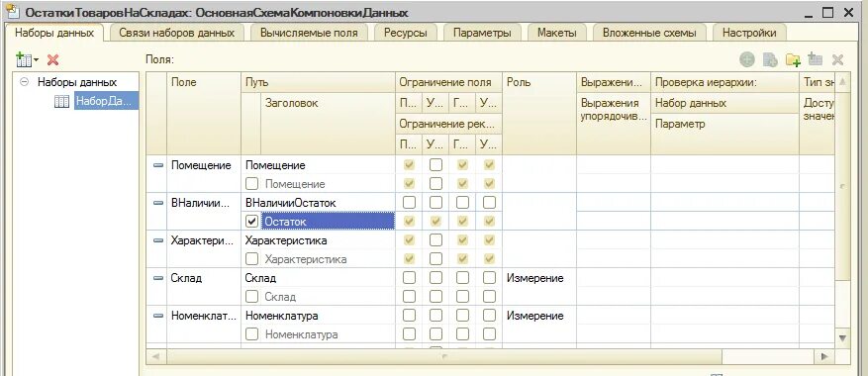Select the Склад field name cell
This screenshot has width=868, height=376.
[x=204, y=278]
